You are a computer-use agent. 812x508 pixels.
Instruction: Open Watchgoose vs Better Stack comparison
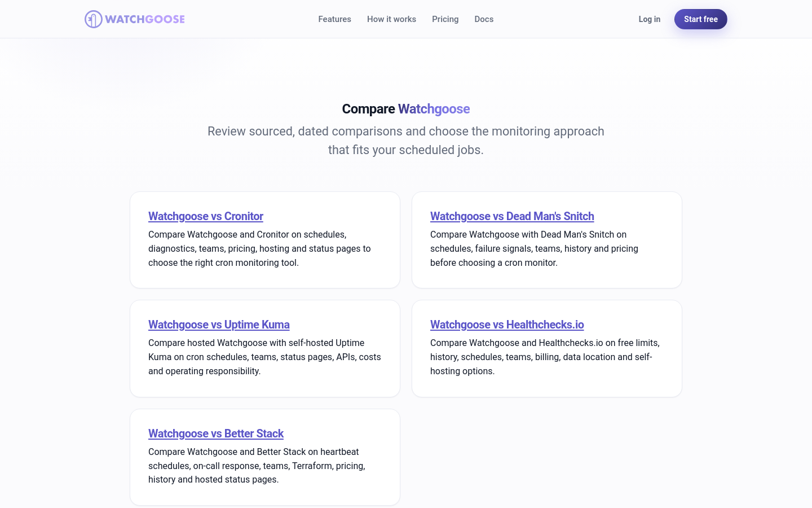click(216, 433)
